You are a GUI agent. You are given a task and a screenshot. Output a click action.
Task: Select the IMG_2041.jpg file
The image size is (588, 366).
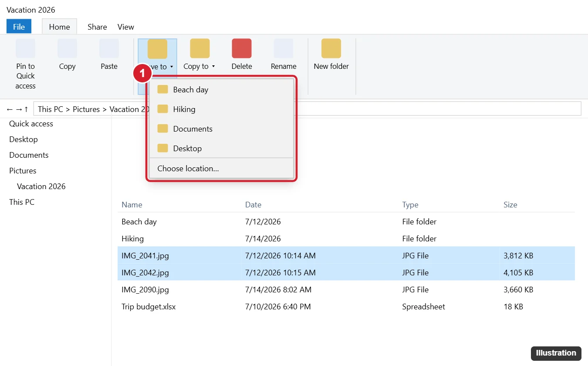pos(346,256)
